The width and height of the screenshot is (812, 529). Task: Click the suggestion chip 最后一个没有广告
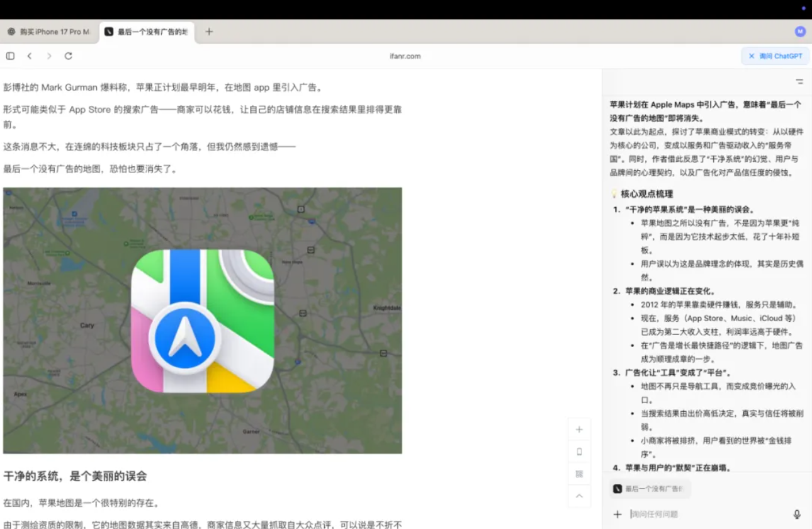point(650,489)
